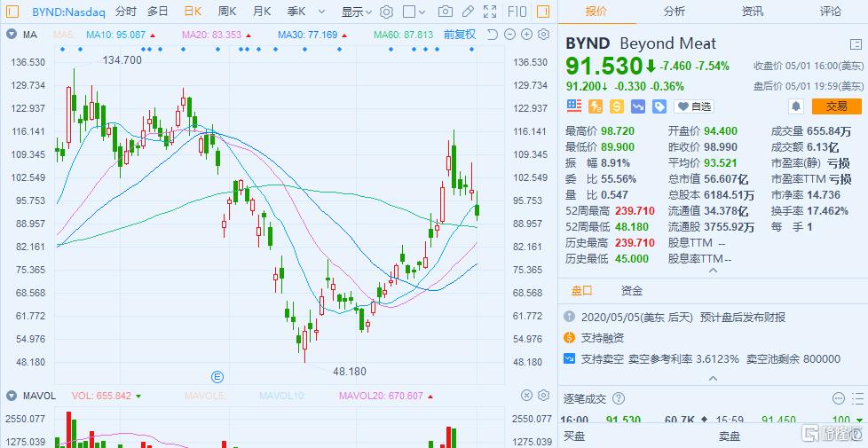Open the chart layout square dropdown

click(414, 12)
